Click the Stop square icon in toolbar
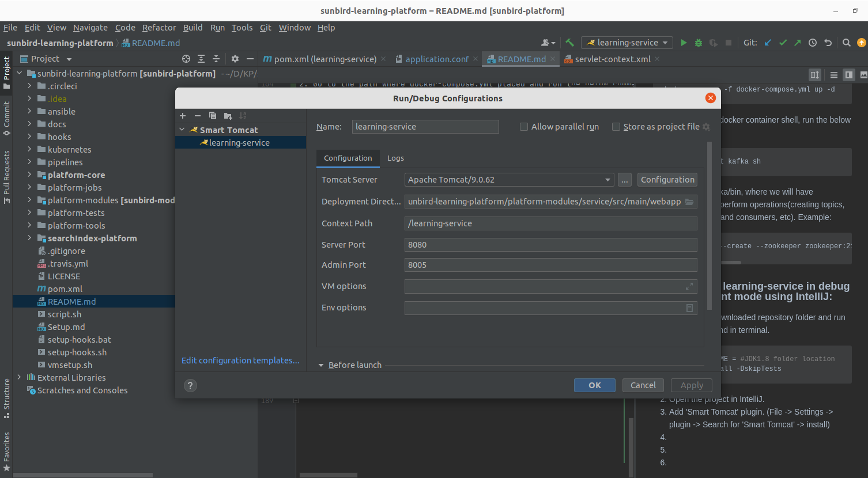 729,43
